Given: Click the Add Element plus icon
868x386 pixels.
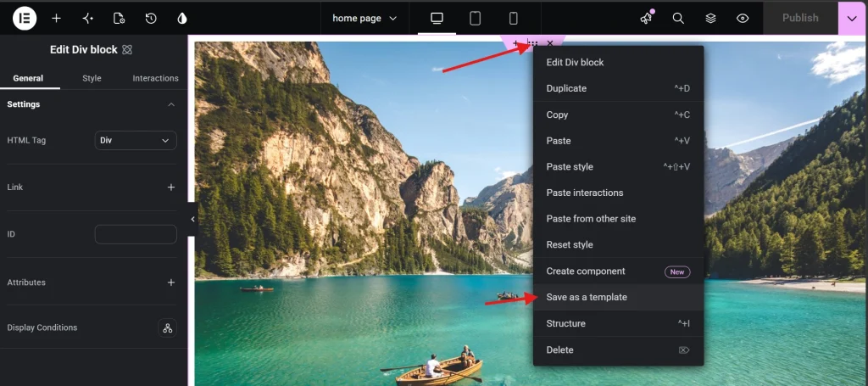Looking at the screenshot, I should tap(56, 19).
